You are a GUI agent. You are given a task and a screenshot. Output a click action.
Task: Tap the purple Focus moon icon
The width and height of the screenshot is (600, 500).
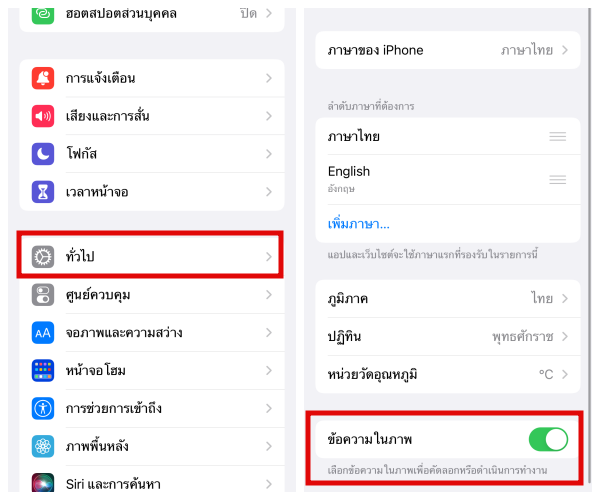point(43,154)
